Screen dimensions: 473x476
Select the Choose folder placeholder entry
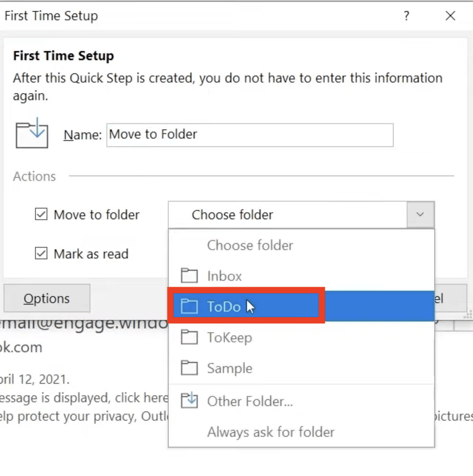(x=302, y=245)
